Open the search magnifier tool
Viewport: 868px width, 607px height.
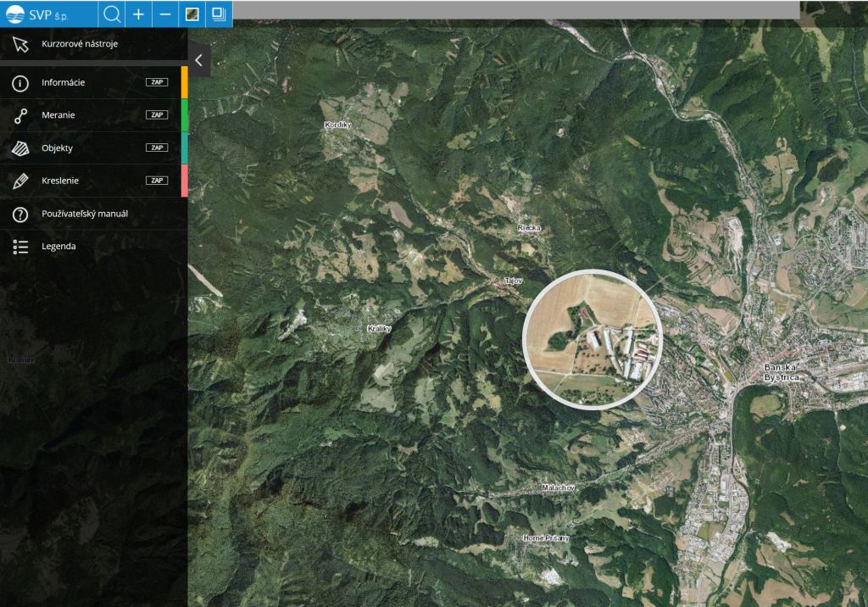pos(112,14)
